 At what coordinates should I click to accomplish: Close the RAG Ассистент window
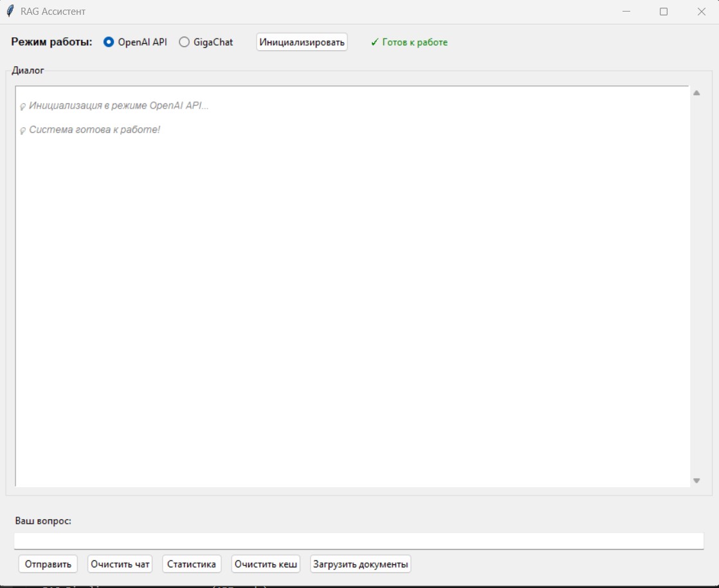tap(702, 12)
